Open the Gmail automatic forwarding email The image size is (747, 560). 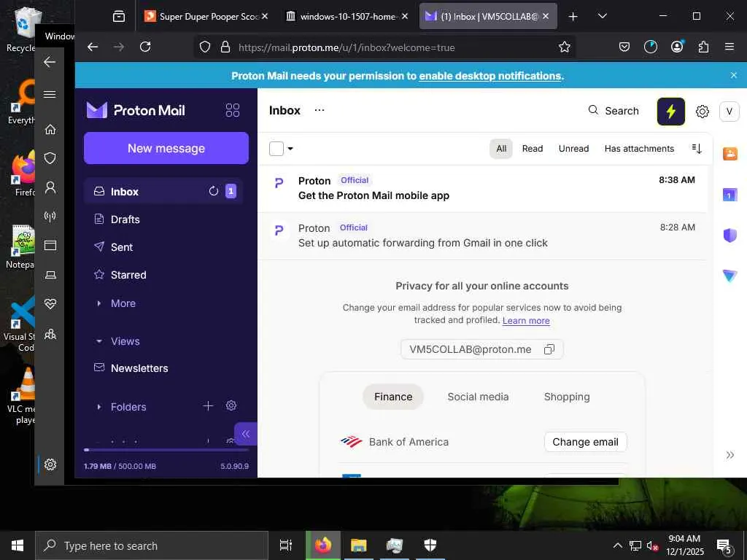(482, 236)
